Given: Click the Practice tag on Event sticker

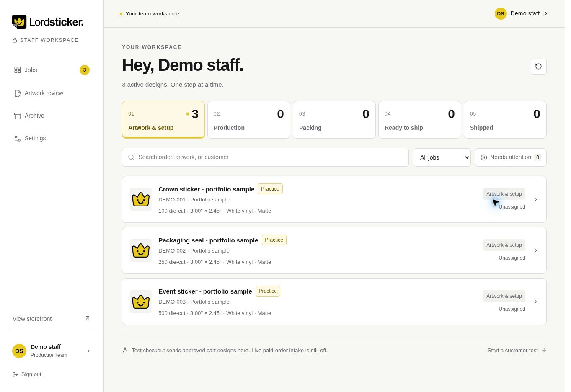Looking at the screenshot, I should click(268, 291).
